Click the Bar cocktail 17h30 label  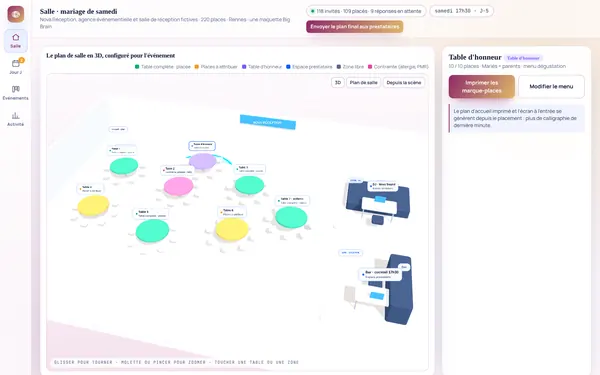pos(380,274)
